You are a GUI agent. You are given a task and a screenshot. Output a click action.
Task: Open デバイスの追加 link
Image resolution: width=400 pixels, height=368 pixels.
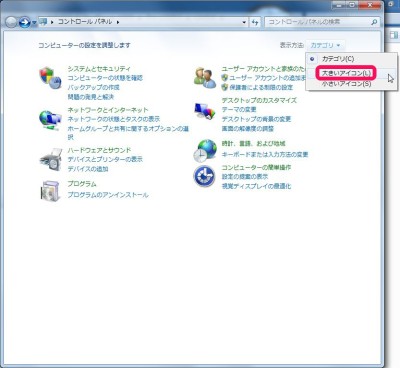(x=88, y=169)
